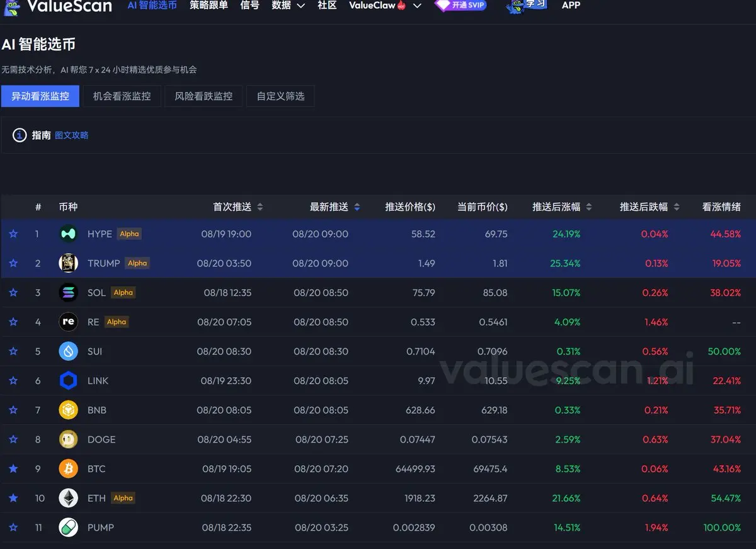Click PUMP sentiment value 100.00%
Viewport: 756px width, 549px height.
(x=722, y=528)
